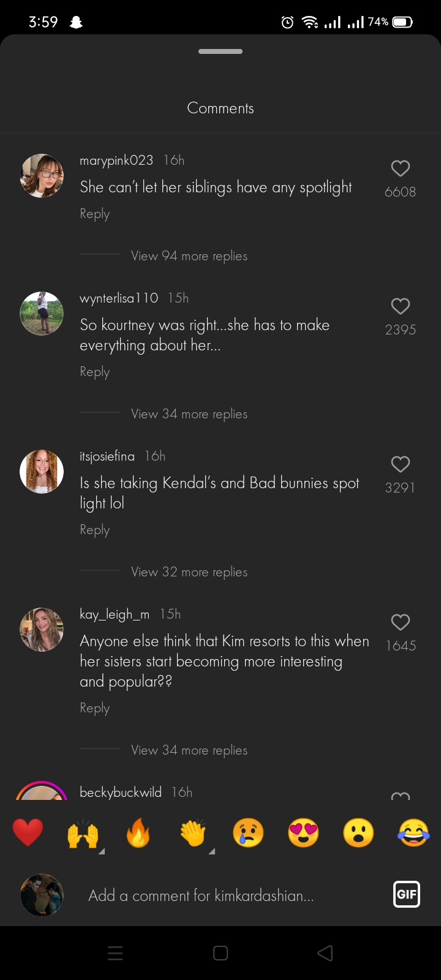441x980 pixels.
Task: Insert the heart-eyes emoji
Action: (303, 834)
